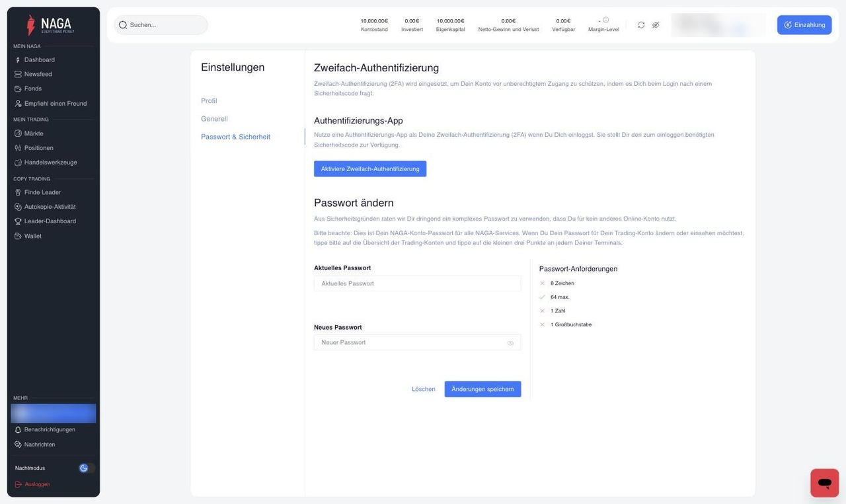Focus the Suchen search field
The height and width of the screenshot is (504, 846).
point(161,25)
